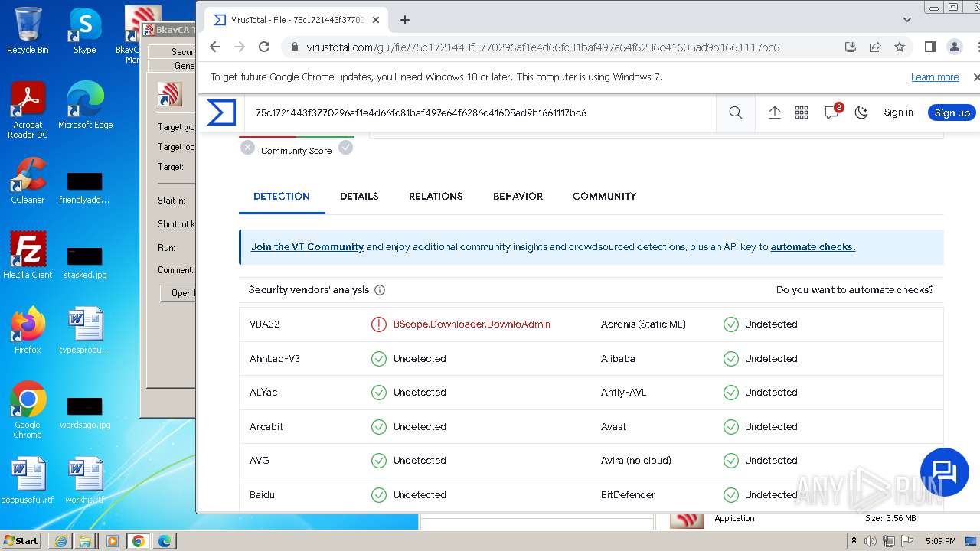
Task: Share this page from address bar
Action: [875, 47]
